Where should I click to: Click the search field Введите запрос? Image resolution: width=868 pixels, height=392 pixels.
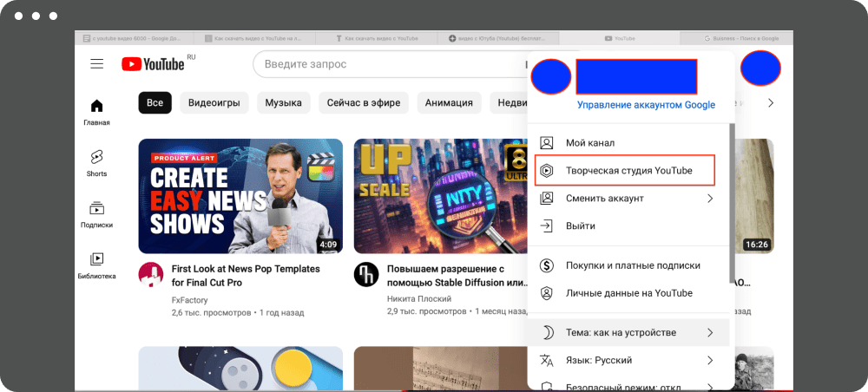391,64
